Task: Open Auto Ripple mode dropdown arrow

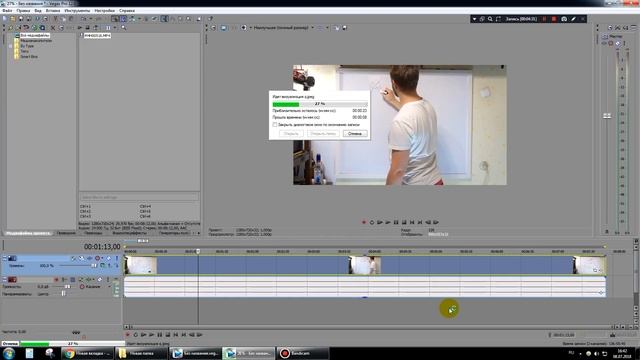Action: [139, 19]
